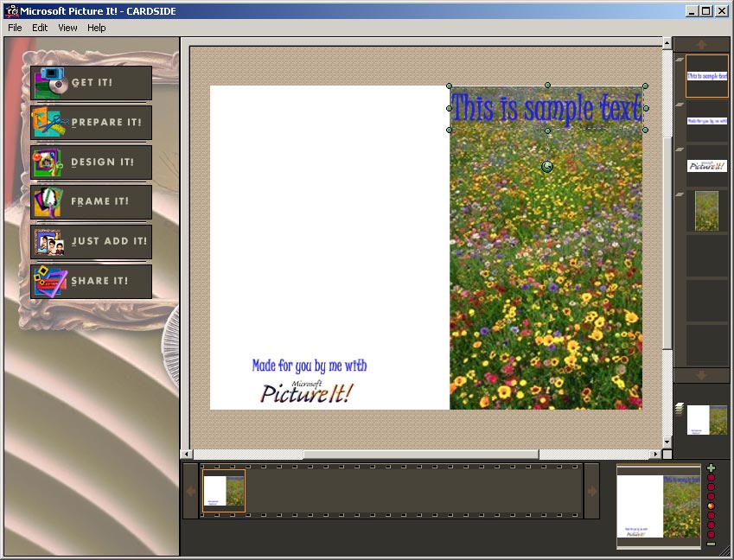This screenshot has width=734, height=560.
Task: Click the green minus zoom-out icon
Action: (711, 544)
